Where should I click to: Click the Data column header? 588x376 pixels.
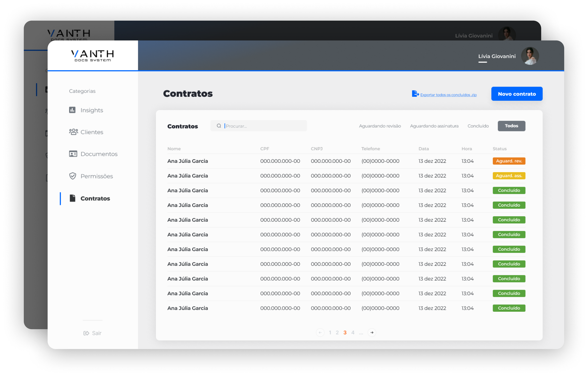pyautogui.click(x=423, y=149)
